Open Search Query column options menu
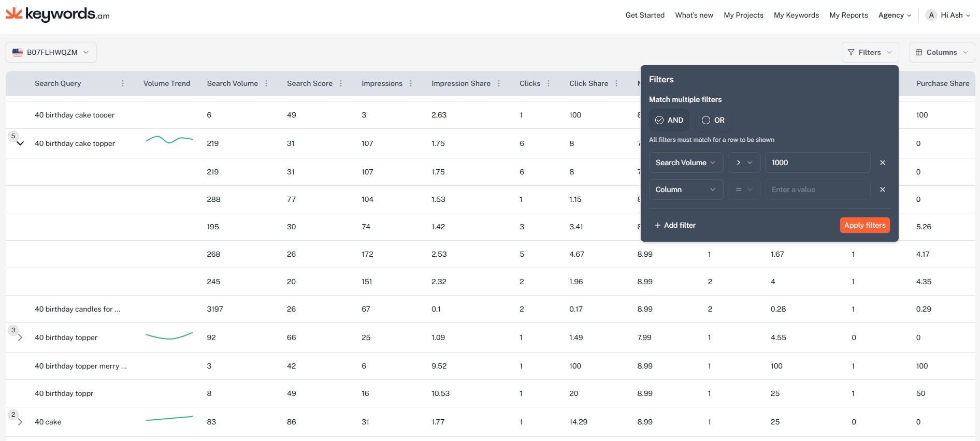 pyautogui.click(x=123, y=83)
